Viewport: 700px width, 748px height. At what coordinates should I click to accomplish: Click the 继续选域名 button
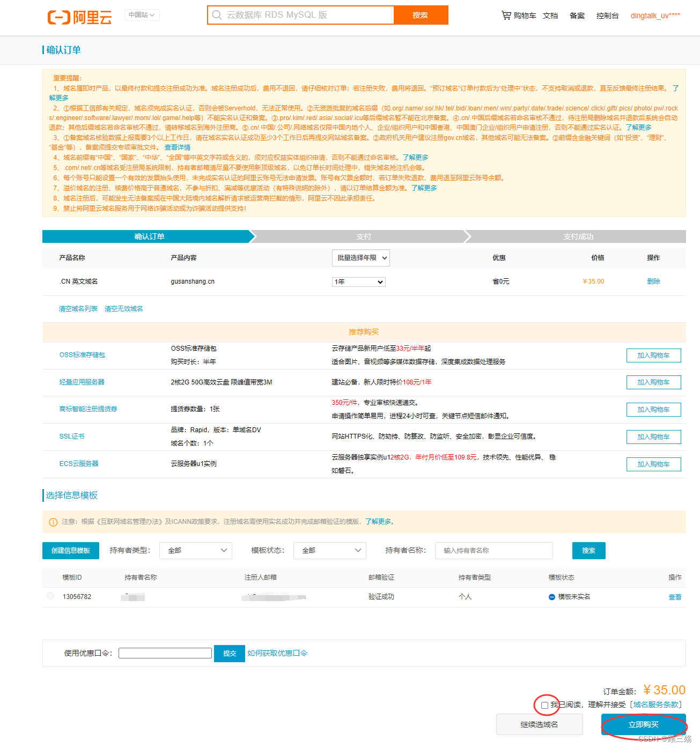point(540,724)
